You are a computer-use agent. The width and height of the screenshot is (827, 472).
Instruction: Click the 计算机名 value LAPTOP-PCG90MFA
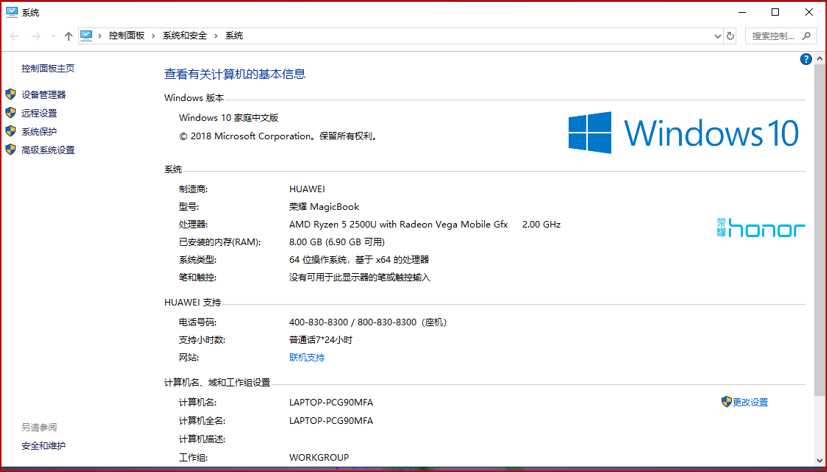[331, 402]
